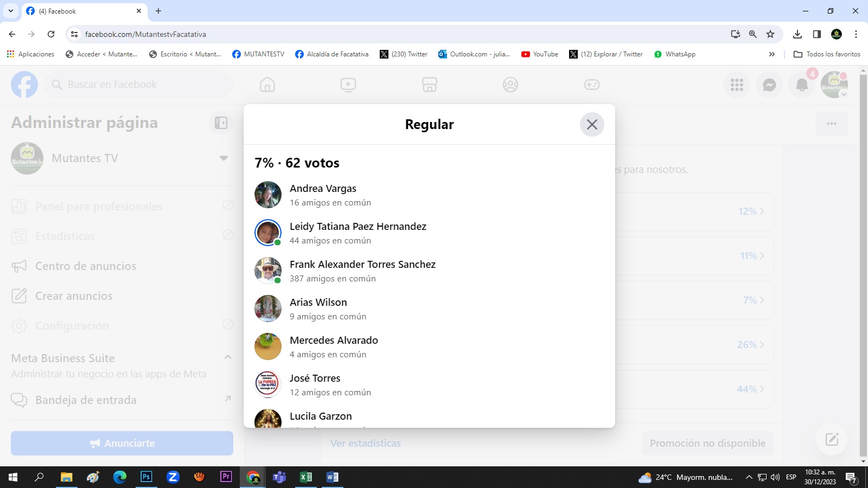Click Frank Alexander Torres Sanchez's profile picture

coord(268,271)
